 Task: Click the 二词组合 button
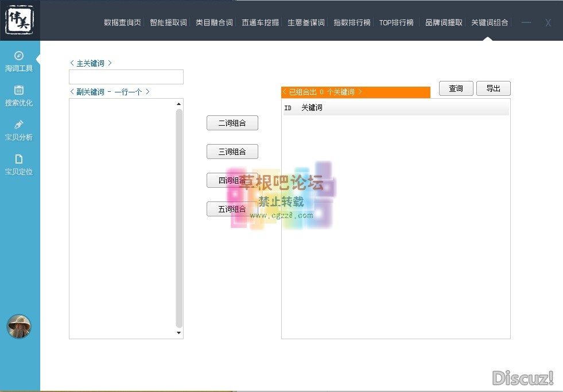pos(232,123)
